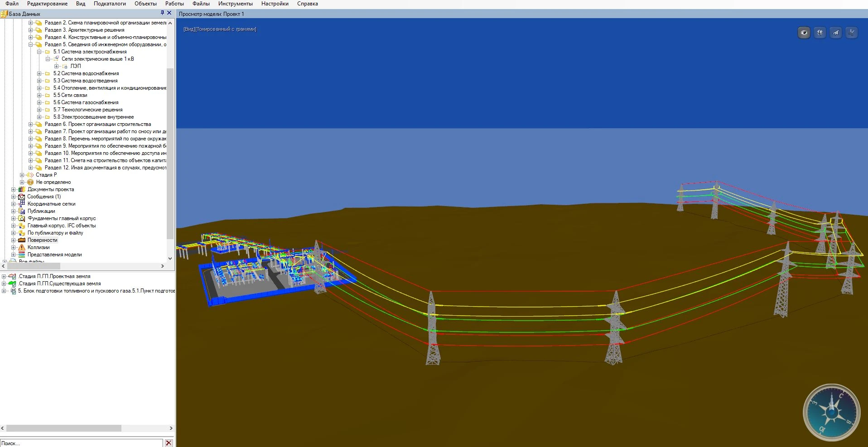Click the compass navigation widget

(831, 413)
